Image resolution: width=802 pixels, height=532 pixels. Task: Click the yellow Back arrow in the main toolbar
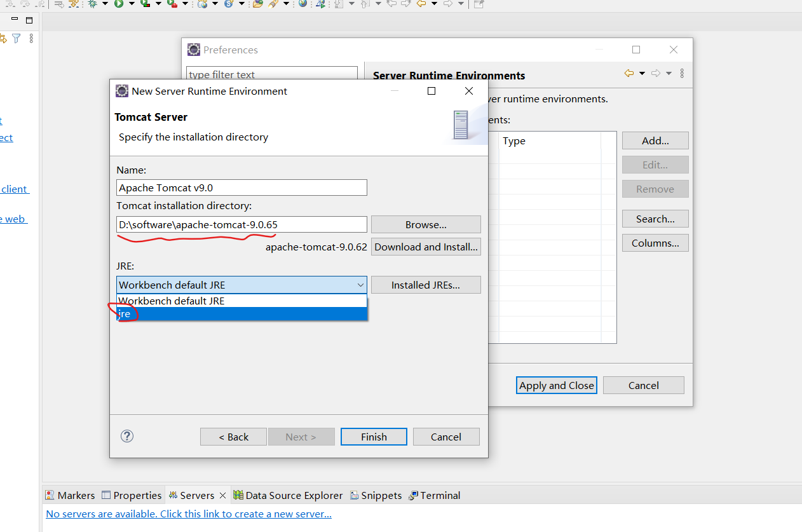pyautogui.click(x=421, y=4)
